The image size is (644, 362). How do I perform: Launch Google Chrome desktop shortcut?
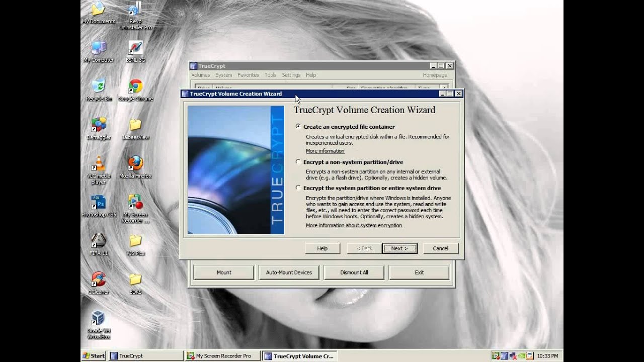pyautogui.click(x=135, y=90)
